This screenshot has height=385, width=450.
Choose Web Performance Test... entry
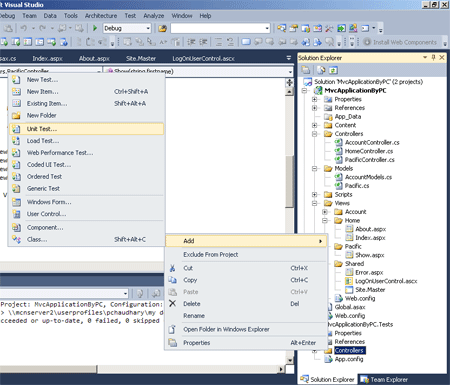[x=87, y=153]
